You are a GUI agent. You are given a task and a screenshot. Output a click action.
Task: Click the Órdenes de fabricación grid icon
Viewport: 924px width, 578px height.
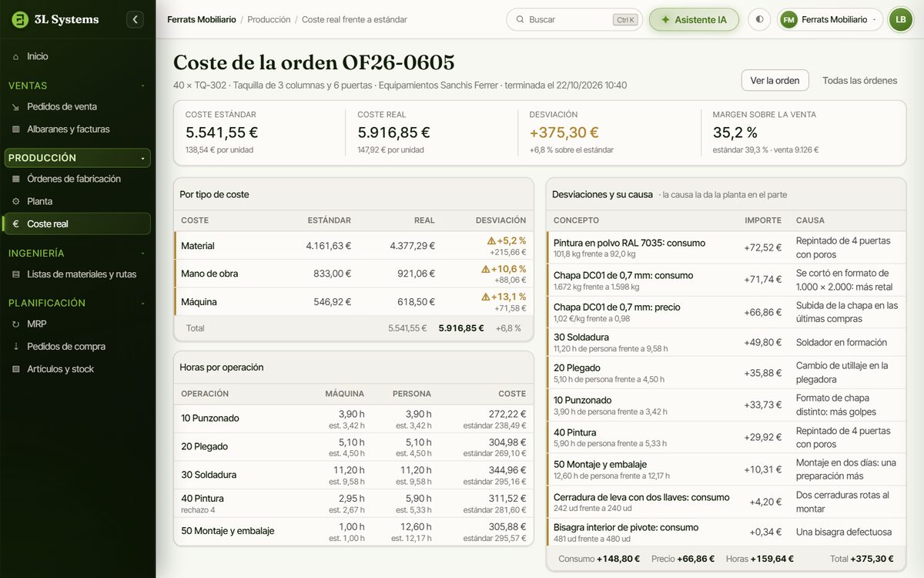pos(15,179)
